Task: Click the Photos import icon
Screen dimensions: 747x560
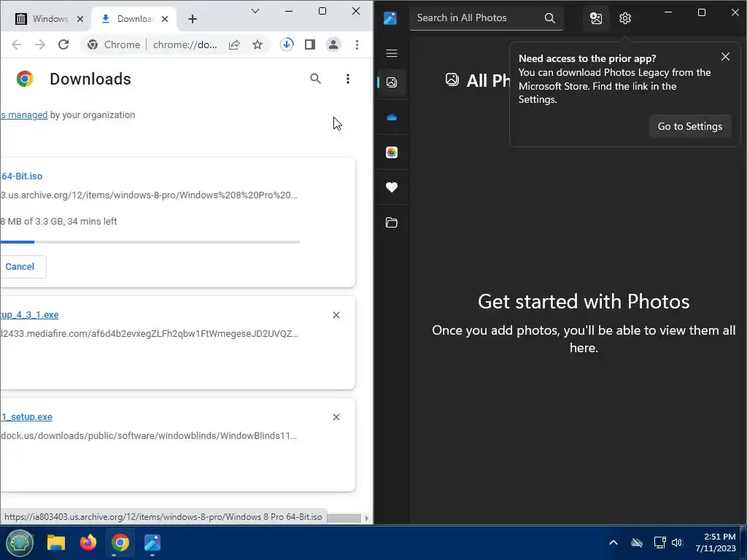Action: 596,18
